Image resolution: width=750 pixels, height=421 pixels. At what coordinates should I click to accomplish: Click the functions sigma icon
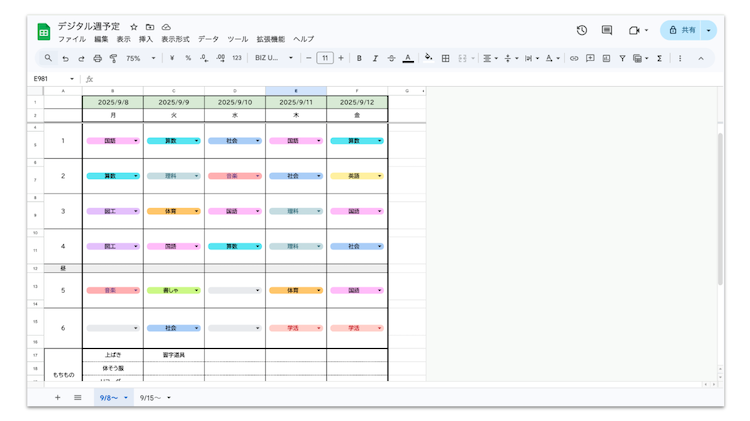pyautogui.click(x=659, y=59)
